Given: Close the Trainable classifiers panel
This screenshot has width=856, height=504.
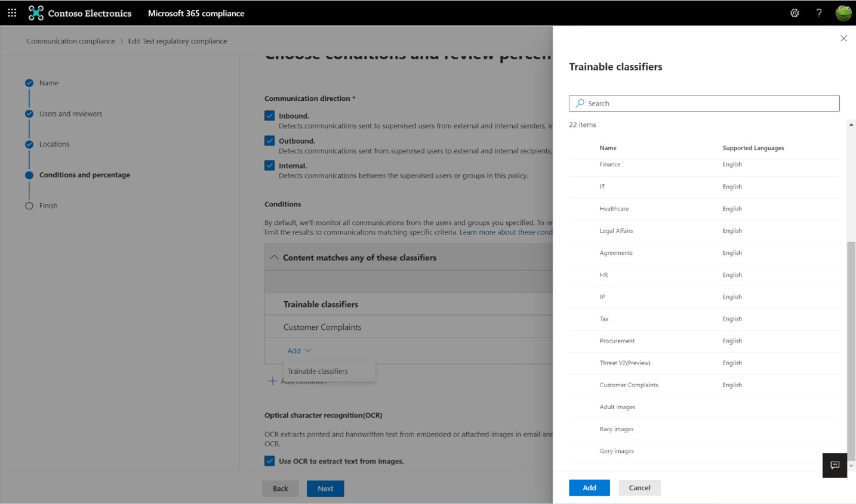Looking at the screenshot, I should (843, 38).
